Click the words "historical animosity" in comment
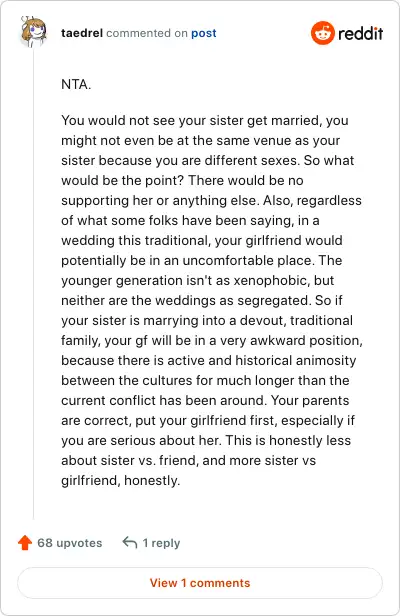The width and height of the screenshot is (400, 616). [x=295, y=360]
